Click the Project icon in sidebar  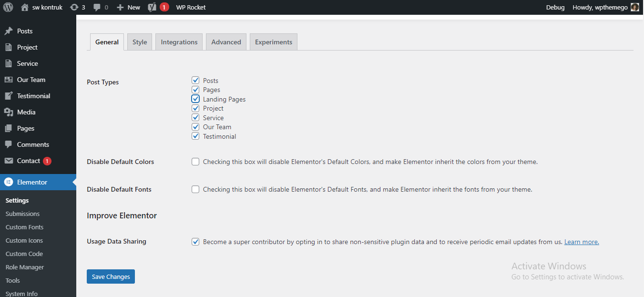(x=9, y=47)
